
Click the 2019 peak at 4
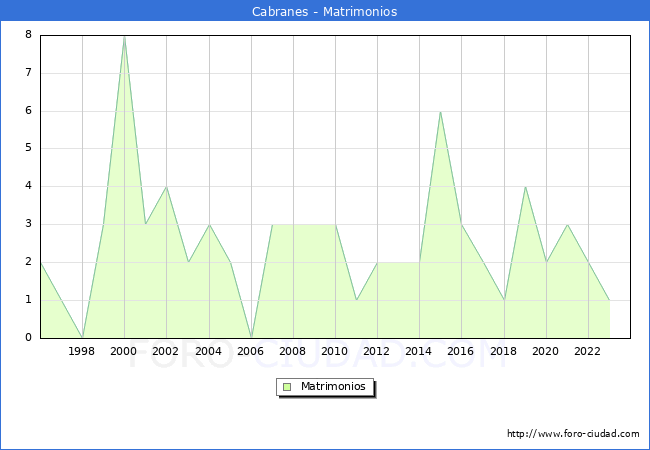pyautogui.click(x=525, y=187)
